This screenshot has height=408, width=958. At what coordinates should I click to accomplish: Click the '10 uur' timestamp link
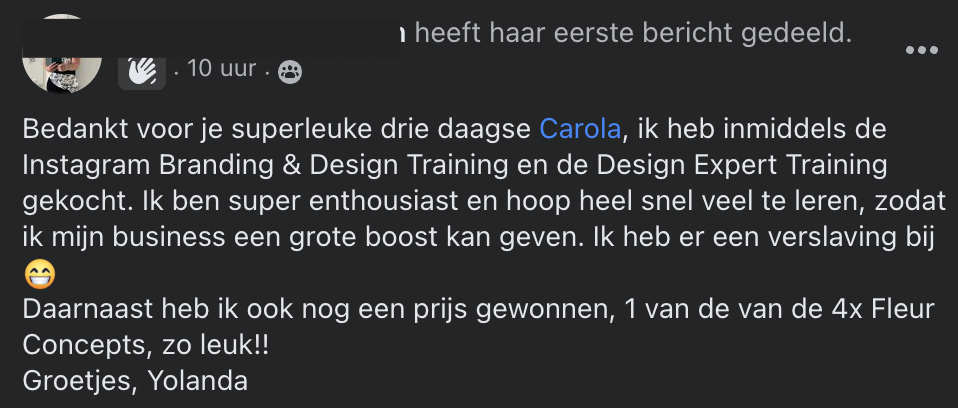217,70
